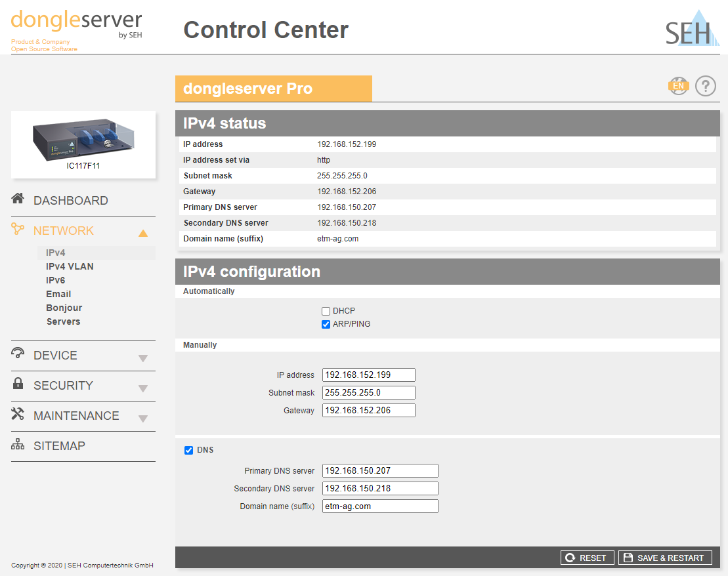The height and width of the screenshot is (576, 728).
Task: Expand the Device menu arrow
Action: click(x=143, y=358)
